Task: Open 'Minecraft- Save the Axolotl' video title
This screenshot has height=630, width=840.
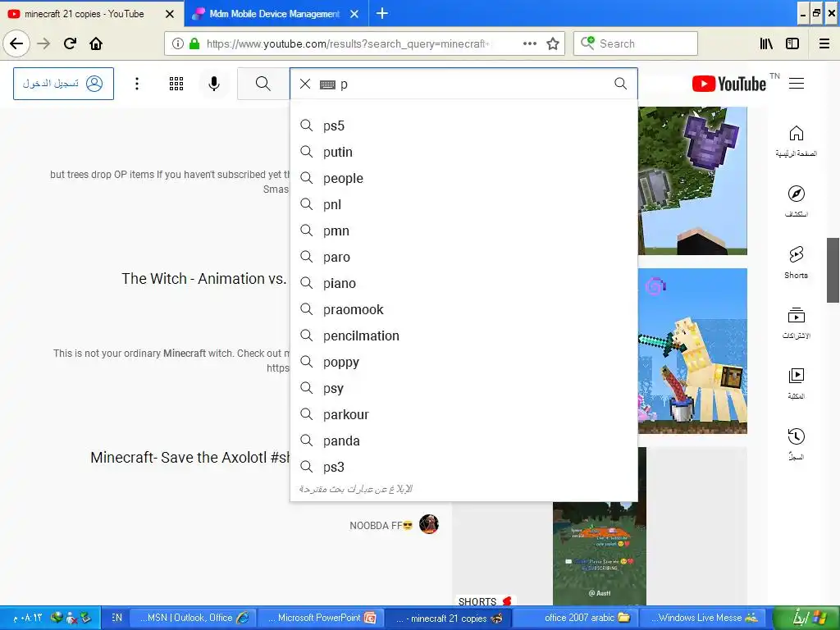Action: [x=190, y=457]
